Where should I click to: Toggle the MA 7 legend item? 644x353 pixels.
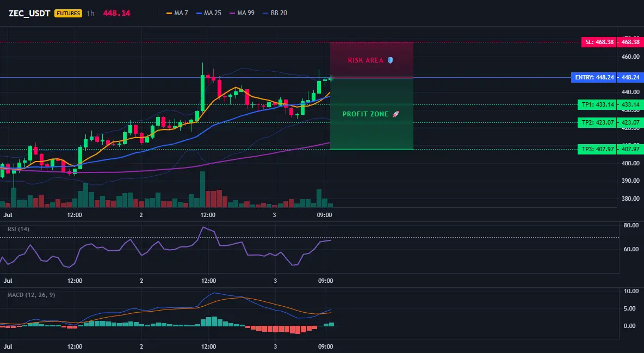[x=177, y=13]
